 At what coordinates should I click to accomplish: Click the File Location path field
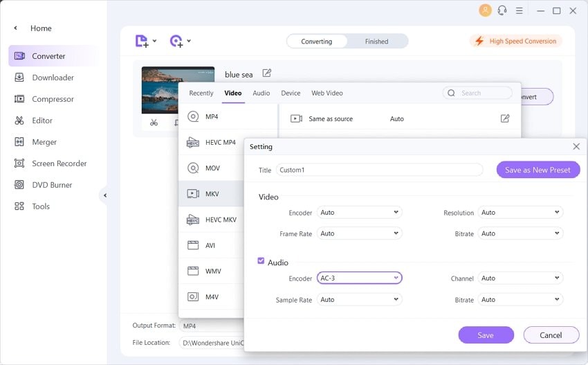click(212, 343)
